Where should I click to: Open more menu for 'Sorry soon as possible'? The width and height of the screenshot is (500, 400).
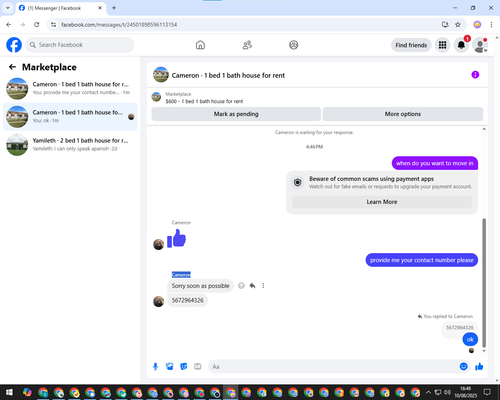pos(263,286)
